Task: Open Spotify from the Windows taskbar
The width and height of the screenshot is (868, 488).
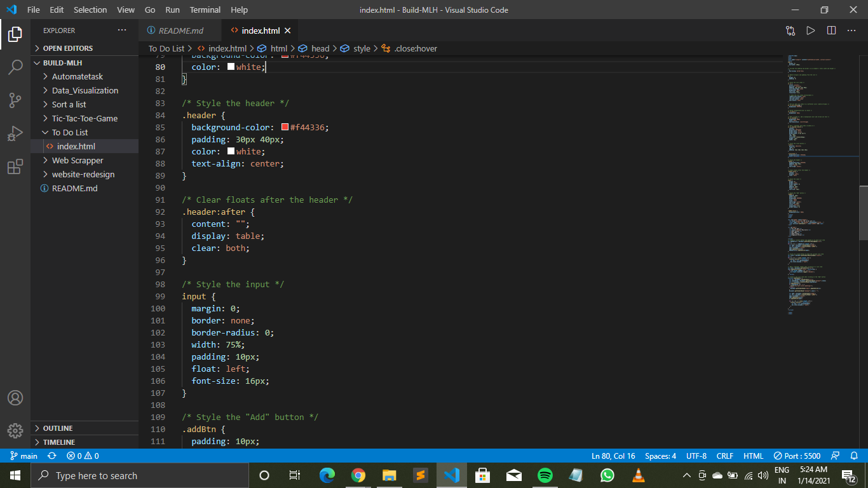Action: (x=545, y=475)
